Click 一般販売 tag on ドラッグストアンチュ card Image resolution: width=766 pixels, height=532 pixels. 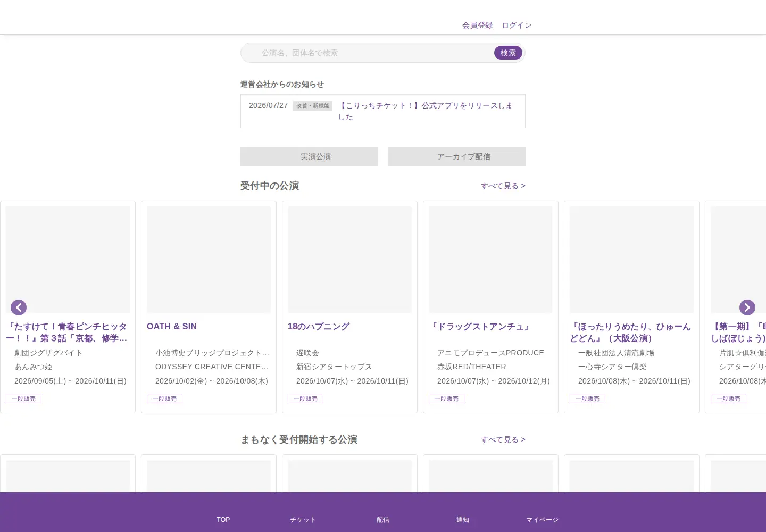pyautogui.click(x=446, y=398)
